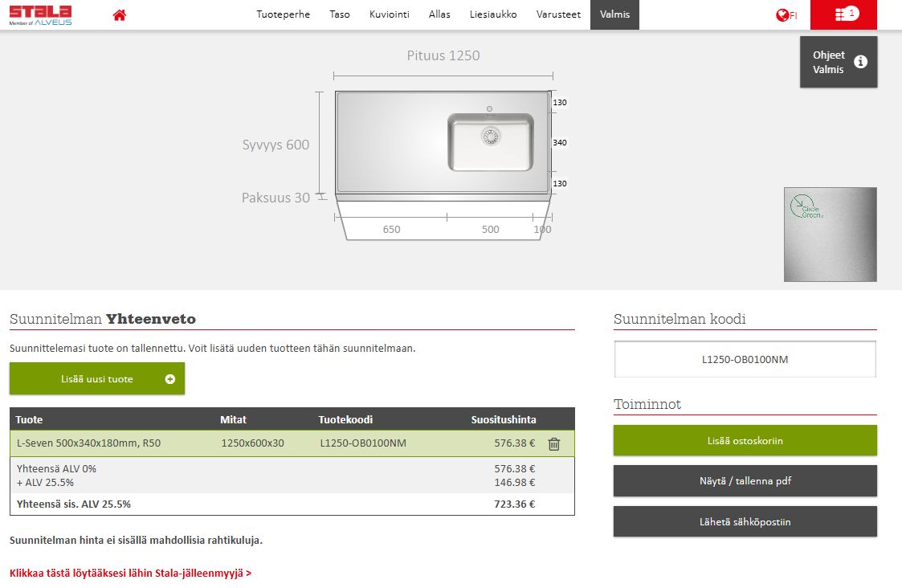902x588 pixels.
Task: Go to the home page icon
Action: coord(119,15)
